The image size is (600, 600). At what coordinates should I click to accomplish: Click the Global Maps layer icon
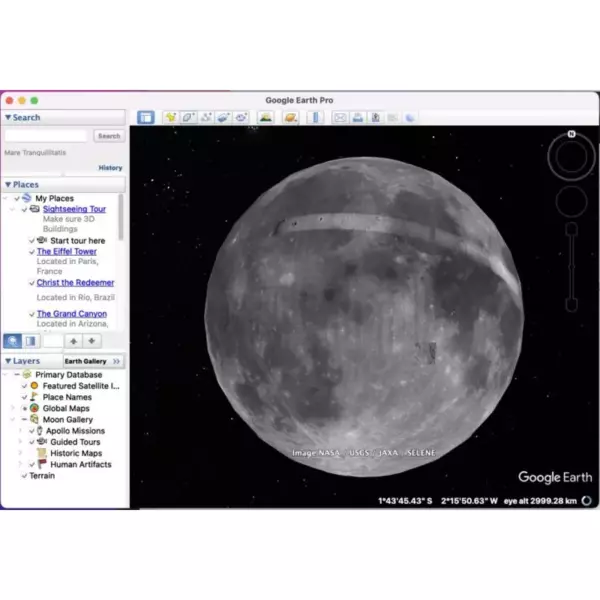coord(34,408)
